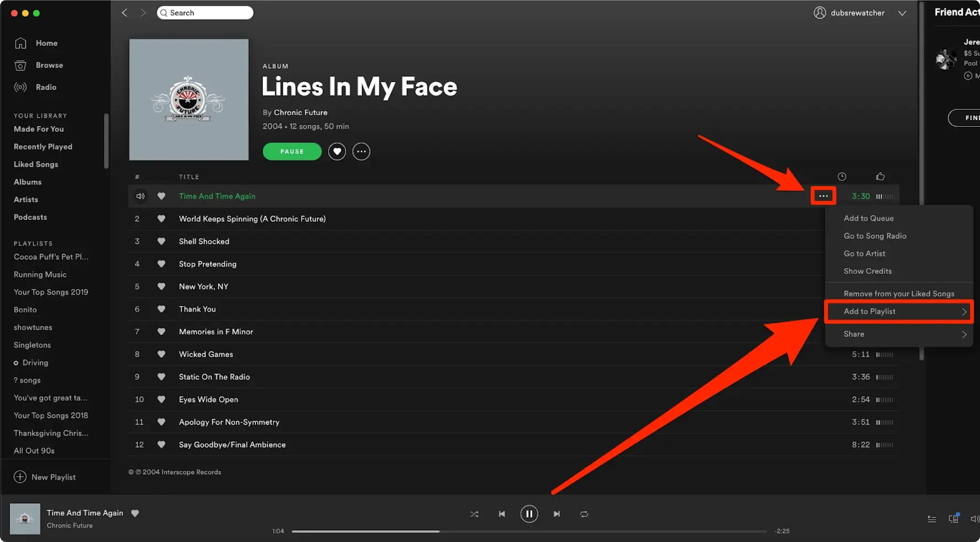Image resolution: width=980 pixels, height=542 pixels.
Task: Choose Go to Song Radio menu item
Action: pyautogui.click(x=875, y=236)
